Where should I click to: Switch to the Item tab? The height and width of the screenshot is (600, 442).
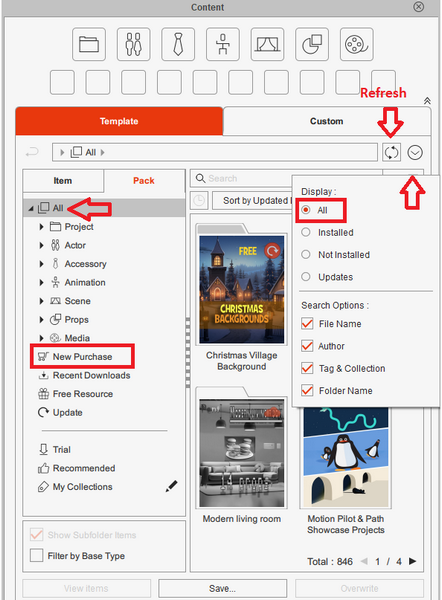[x=63, y=181]
